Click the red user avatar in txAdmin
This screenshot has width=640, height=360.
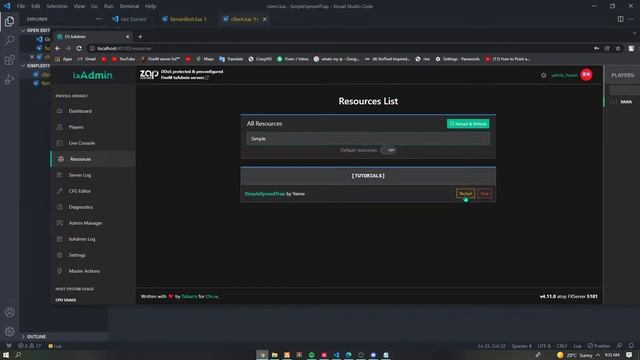point(587,75)
